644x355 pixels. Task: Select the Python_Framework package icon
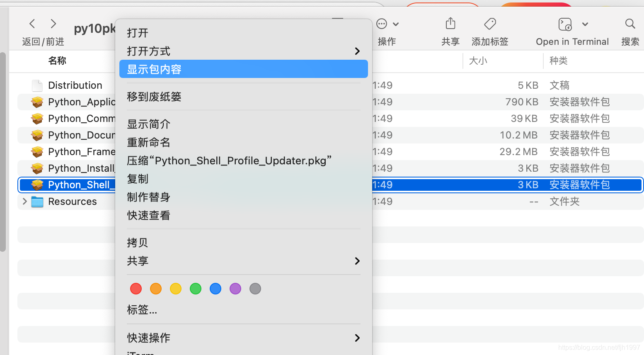pos(37,151)
